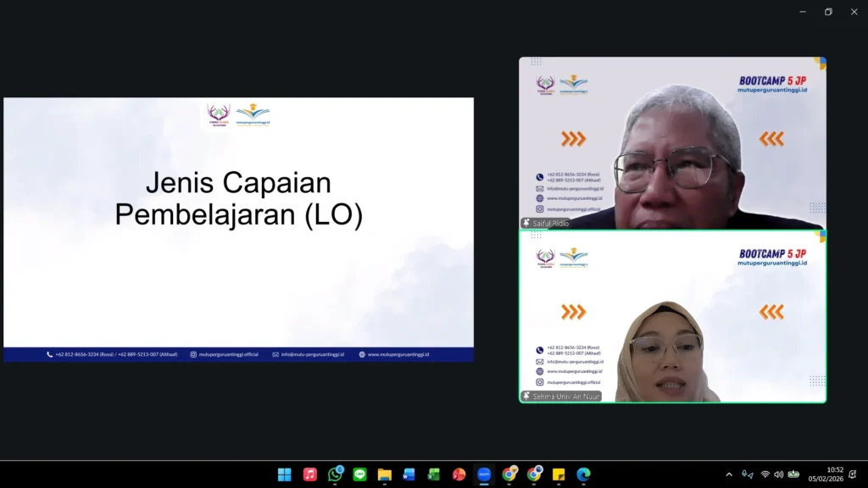
Task: Open Microsoft Edge from the taskbar
Action: point(583,474)
